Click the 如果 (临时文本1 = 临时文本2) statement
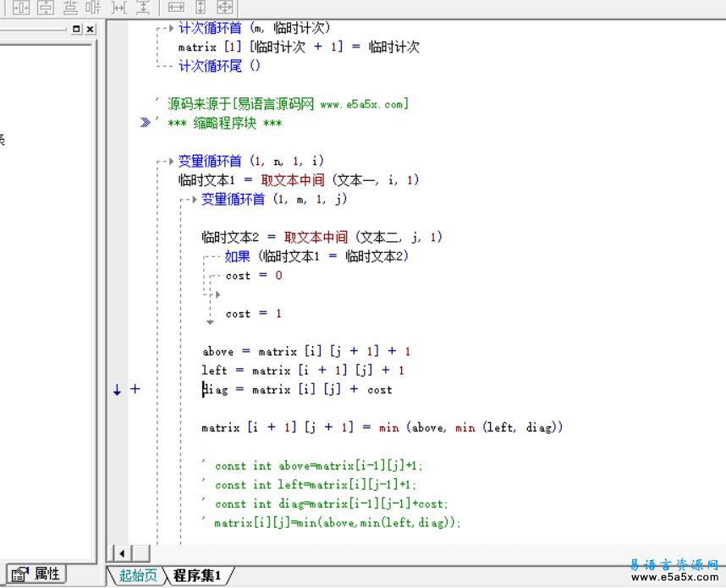The height and width of the screenshot is (588, 726). [316, 256]
